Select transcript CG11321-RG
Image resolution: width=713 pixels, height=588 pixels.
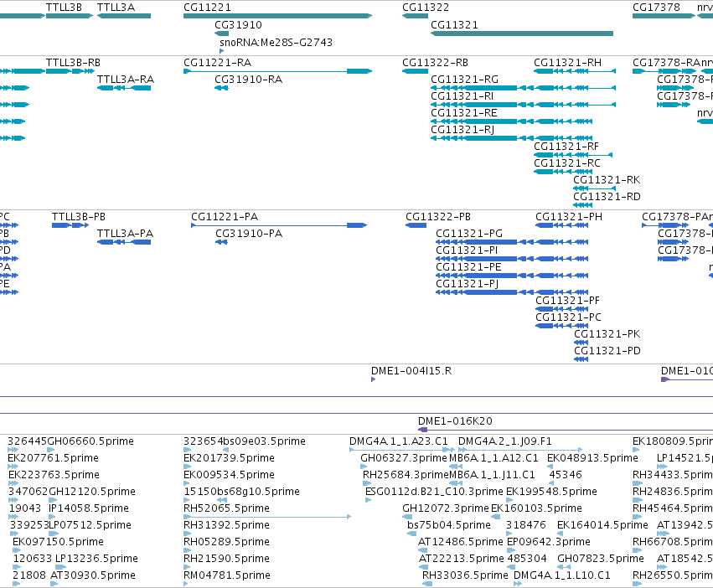[465, 79]
